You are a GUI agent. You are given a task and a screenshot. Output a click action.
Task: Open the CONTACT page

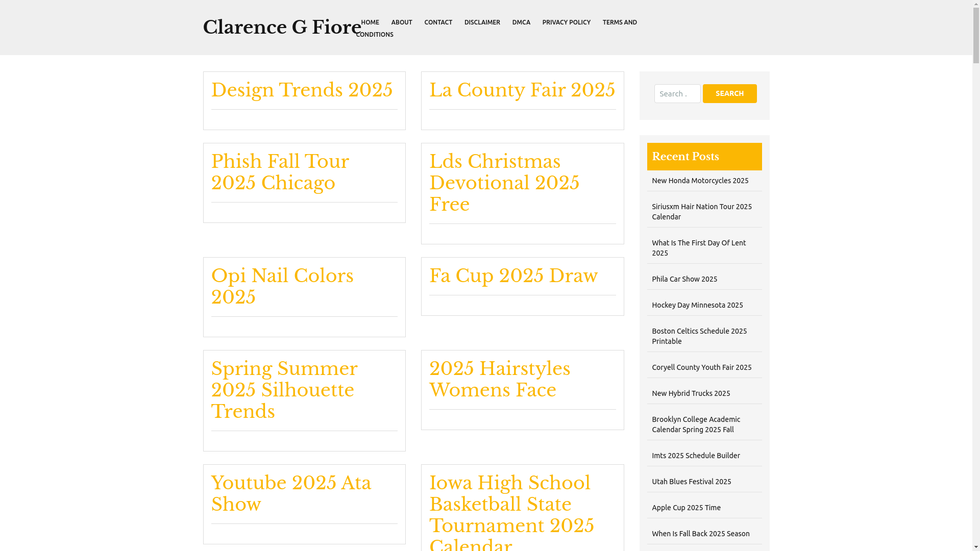(x=438, y=22)
